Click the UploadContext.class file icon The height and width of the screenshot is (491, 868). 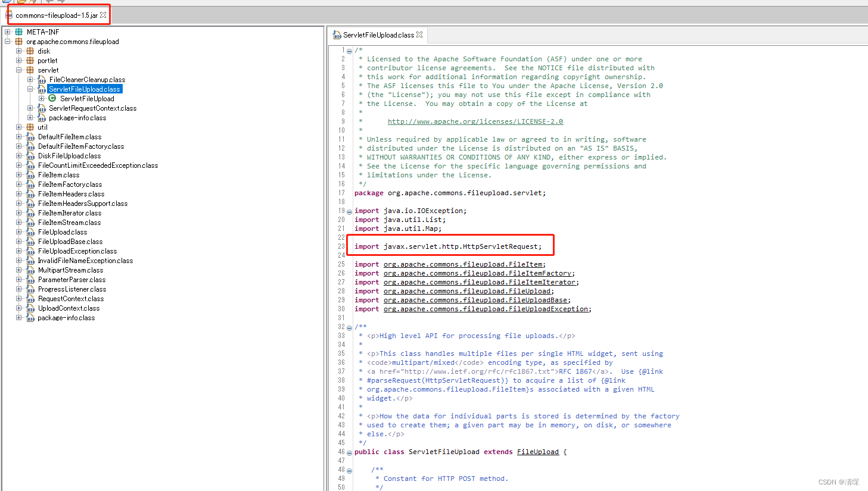click(x=30, y=308)
